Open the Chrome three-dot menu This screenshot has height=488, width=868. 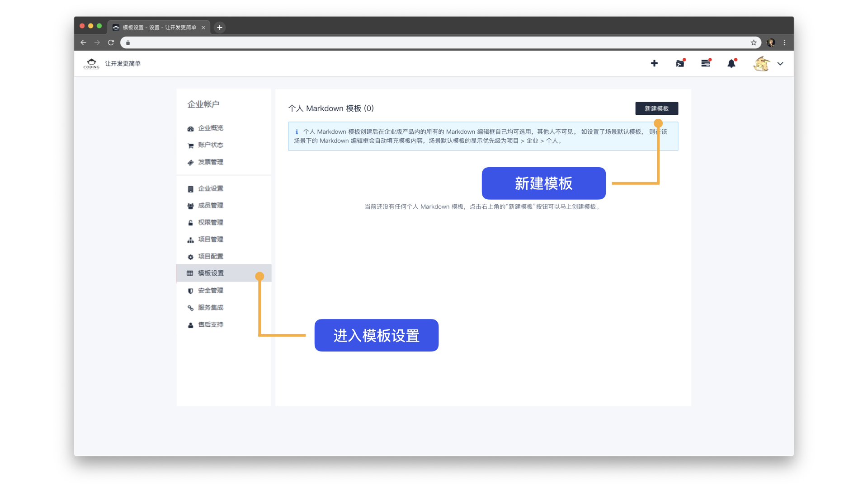pos(785,42)
